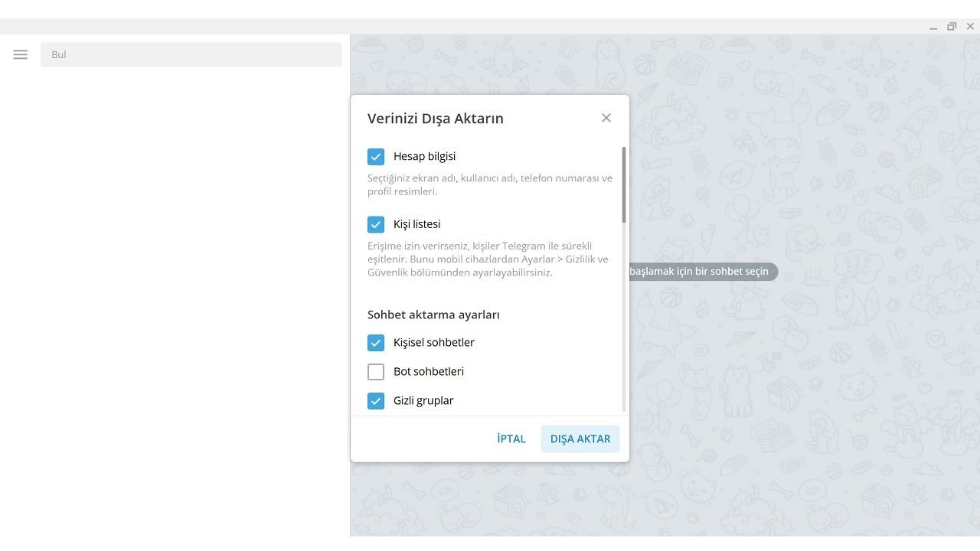Screen dimensions: 980x551
Task: Enable the Bot sohbetleri checkbox
Action: pyautogui.click(x=376, y=372)
